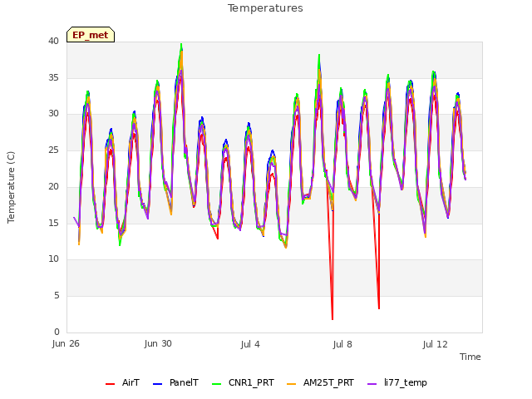The image size is (532, 399).
Task: Click the 30 y-axis tick label
Action: 53,114
